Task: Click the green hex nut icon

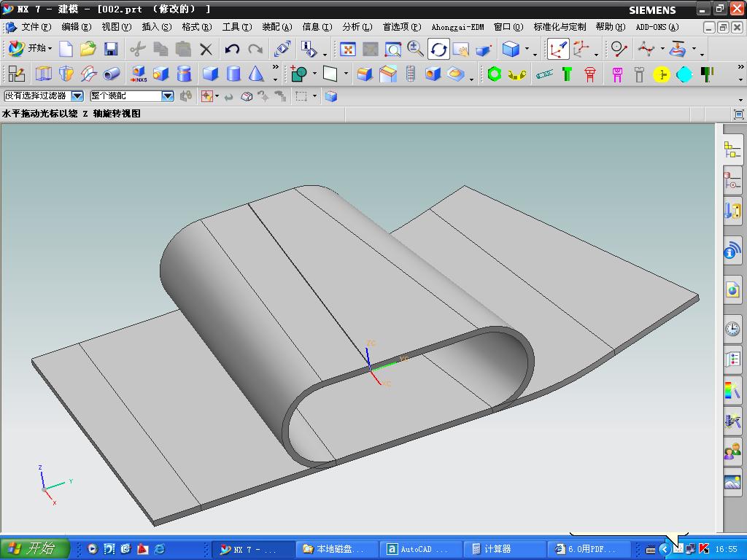Action: tap(495, 74)
